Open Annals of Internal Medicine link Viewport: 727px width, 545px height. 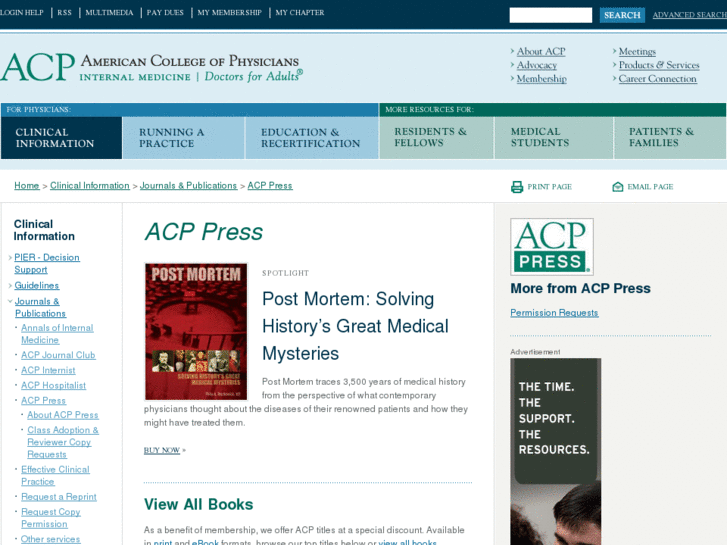(x=57, y=334)
